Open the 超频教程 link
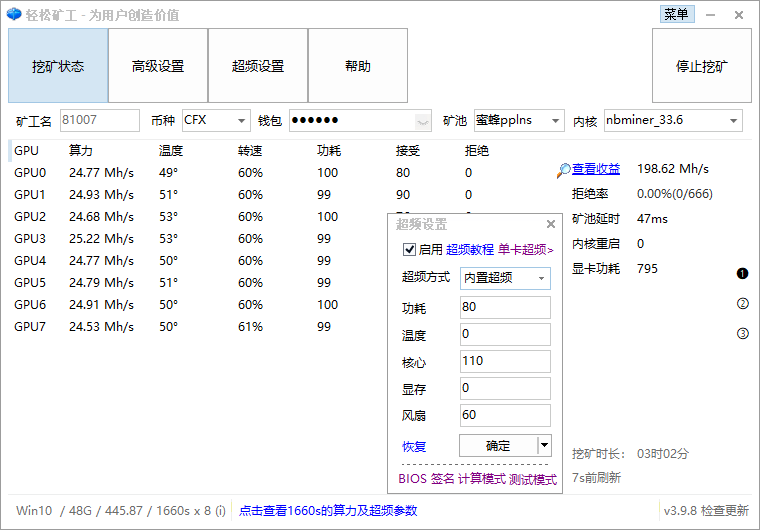The height and width of the screenshot is (530, 760). (x=470, y=249)
